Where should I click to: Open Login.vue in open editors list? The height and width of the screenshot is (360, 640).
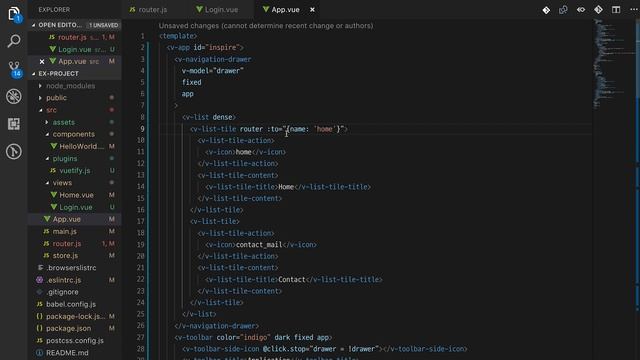click(x=75, y=49)
